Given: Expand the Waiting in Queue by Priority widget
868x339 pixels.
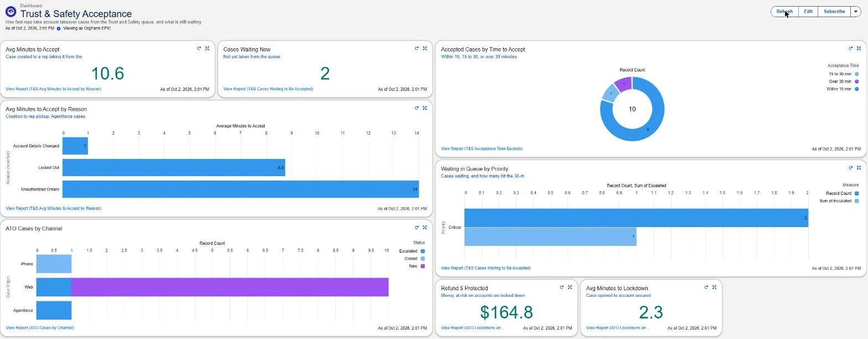Looking at the screenshot, I should click(x=859, y=168).
